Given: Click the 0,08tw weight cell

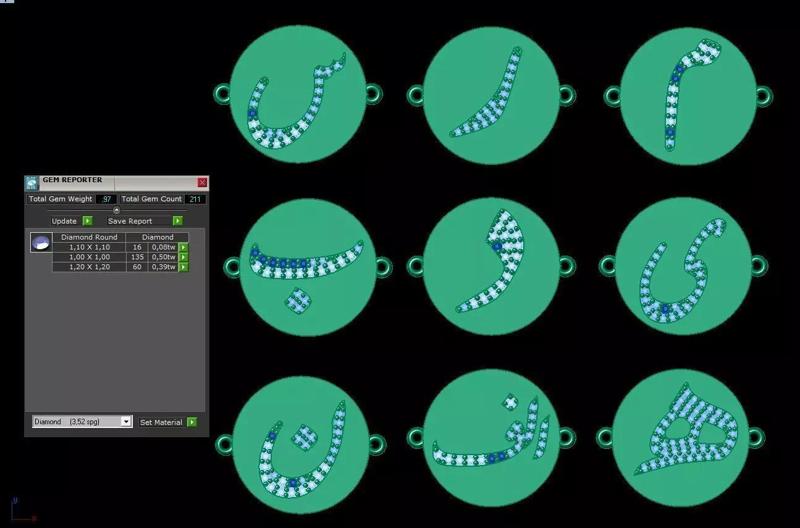Looking at the screenshot, I should coord(163,247).
